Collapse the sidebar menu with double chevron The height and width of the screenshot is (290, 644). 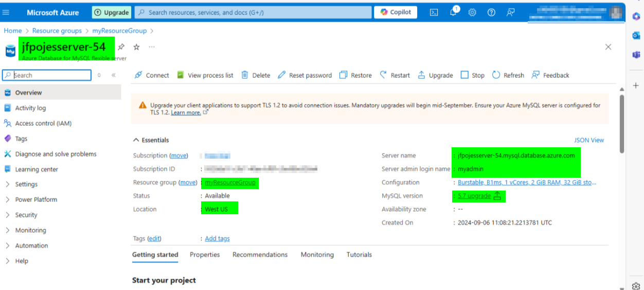click(x=113, y=75)
